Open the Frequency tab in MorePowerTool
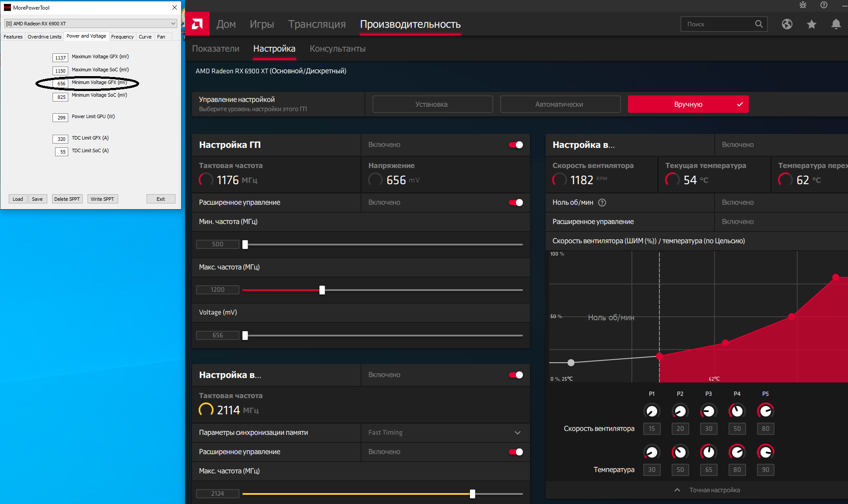Screen dimensions: 848x504 point(122,37)
